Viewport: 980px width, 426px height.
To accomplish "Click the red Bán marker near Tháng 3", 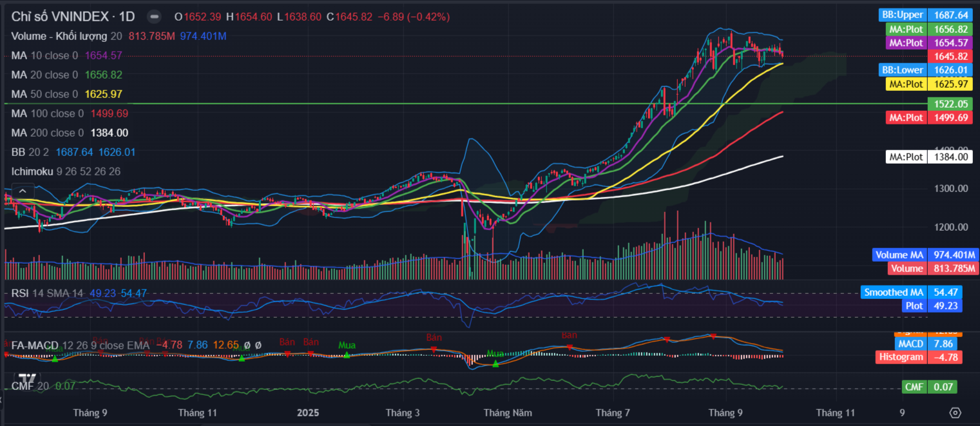I will 434,349.
